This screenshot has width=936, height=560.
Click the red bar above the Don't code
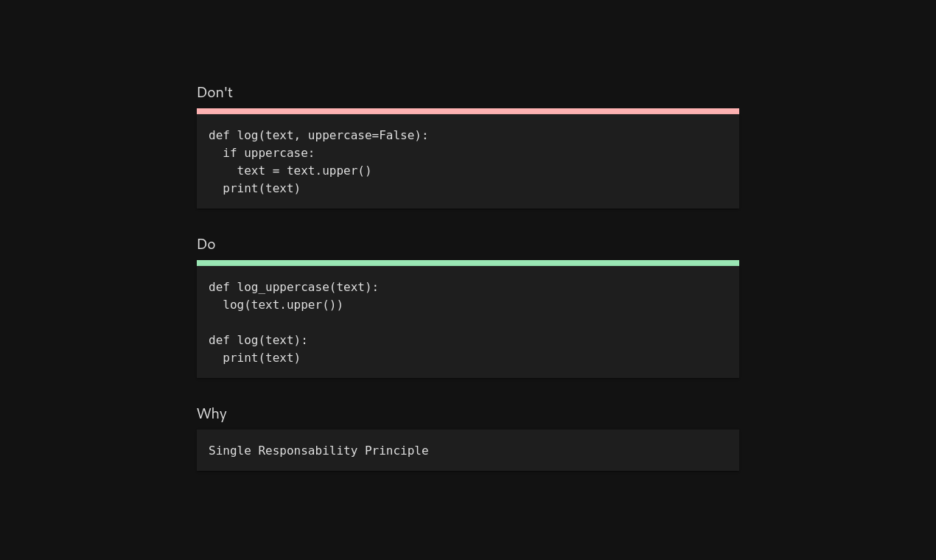point(467,111)
